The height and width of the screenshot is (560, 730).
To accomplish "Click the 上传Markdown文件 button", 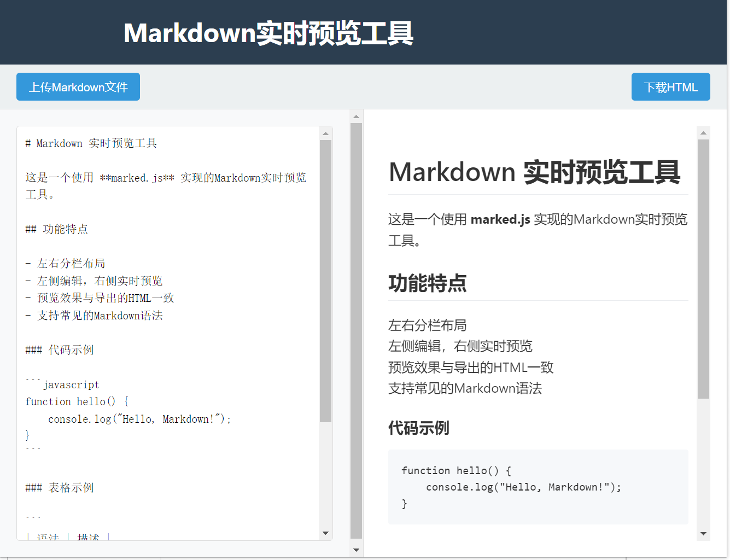I will [x=78, y=87].
